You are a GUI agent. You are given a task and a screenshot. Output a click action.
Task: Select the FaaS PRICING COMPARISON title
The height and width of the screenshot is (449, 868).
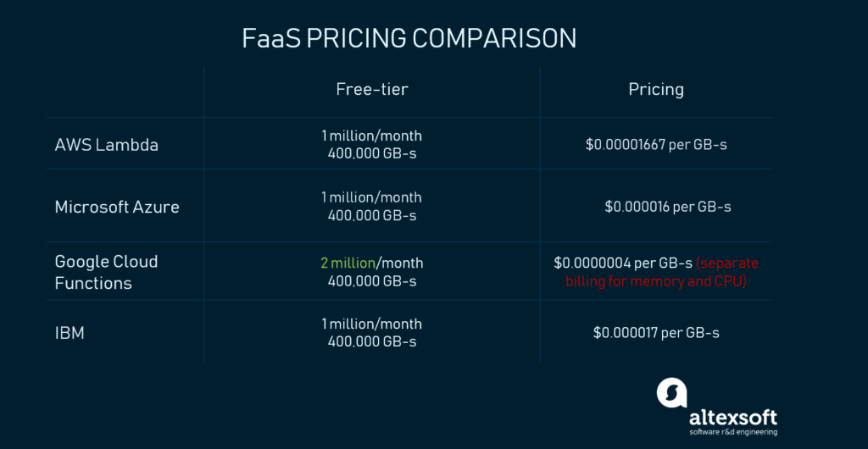(x=409, y=39)
